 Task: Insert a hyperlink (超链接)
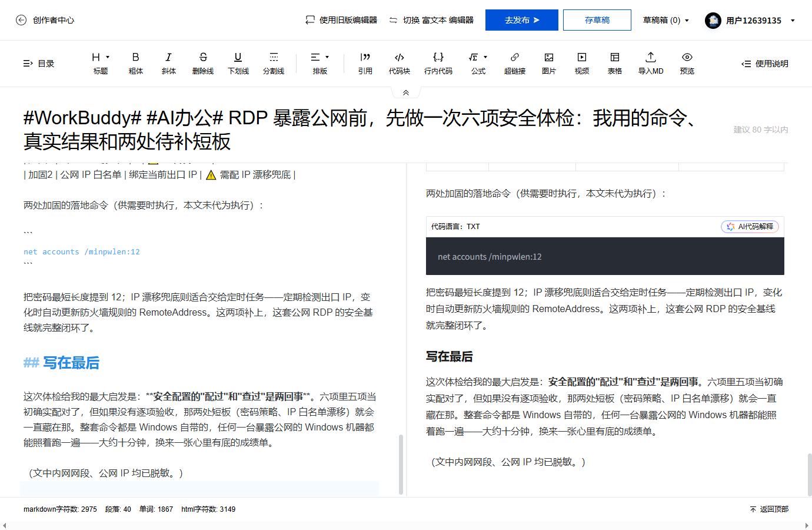point(515,63)
